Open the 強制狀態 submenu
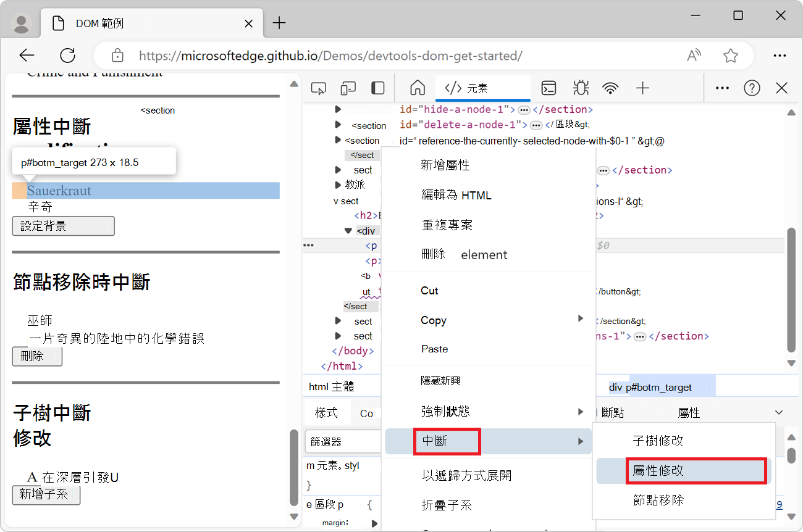This screenshot has height=532, width=803. coord(489,411)
